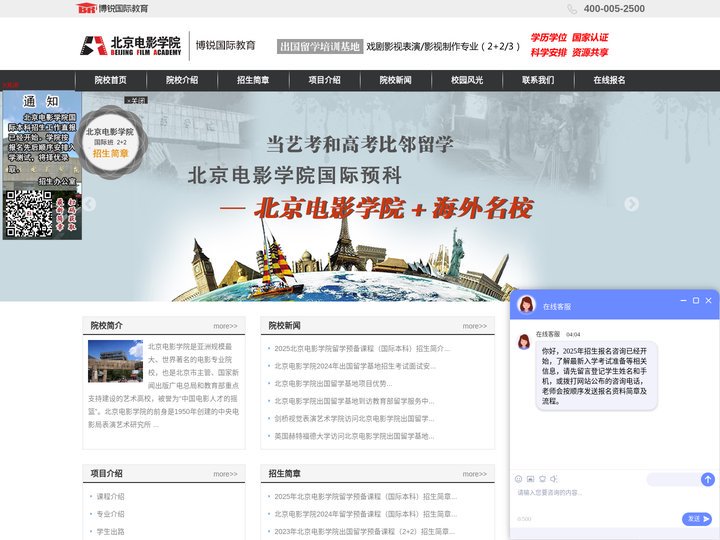Viewport: 720px width, 540px height.
Task: Click the rating icon in chat toolbar
Action: tap(542, 479)
